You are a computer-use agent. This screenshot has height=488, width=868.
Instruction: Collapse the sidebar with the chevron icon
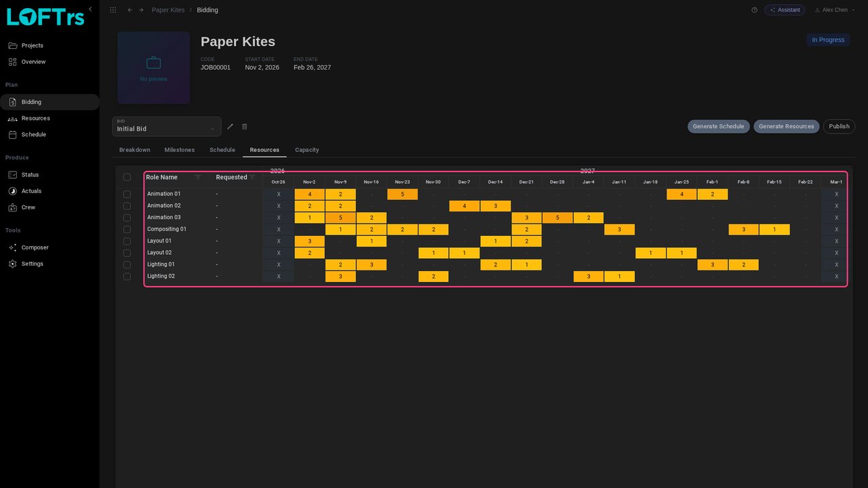[90, 9]
